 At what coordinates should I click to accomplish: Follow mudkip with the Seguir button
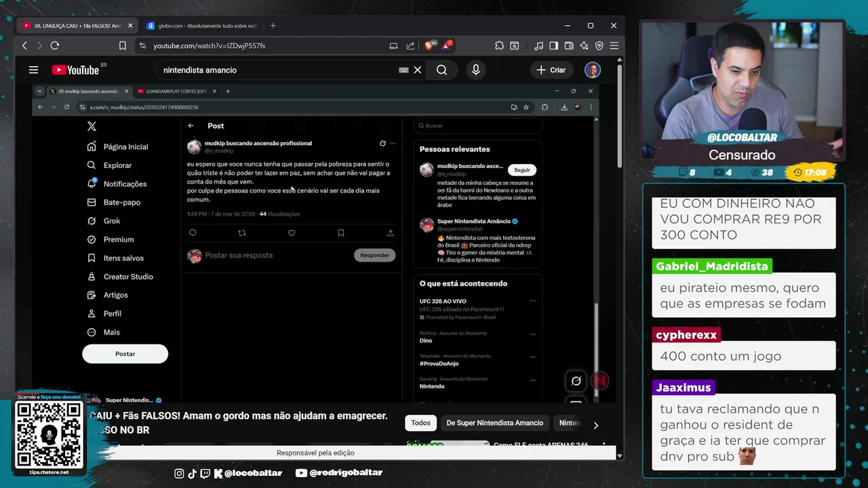[x=522, y=170]
